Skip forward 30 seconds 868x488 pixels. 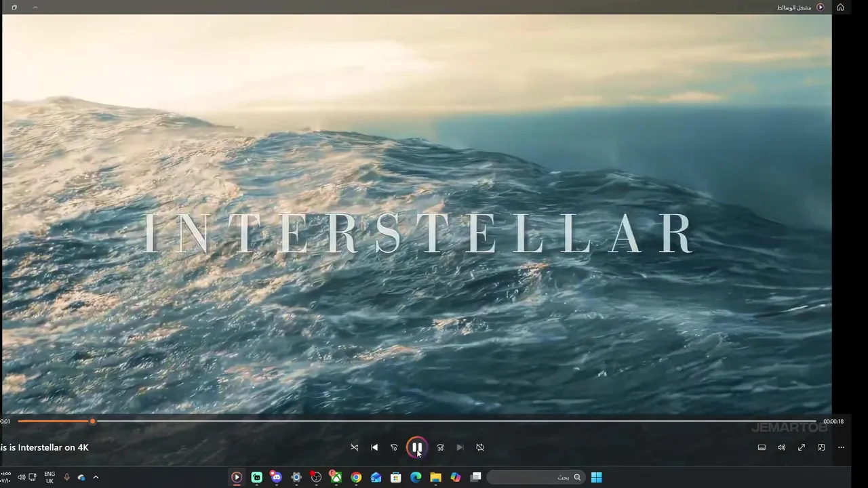point(440,447)
